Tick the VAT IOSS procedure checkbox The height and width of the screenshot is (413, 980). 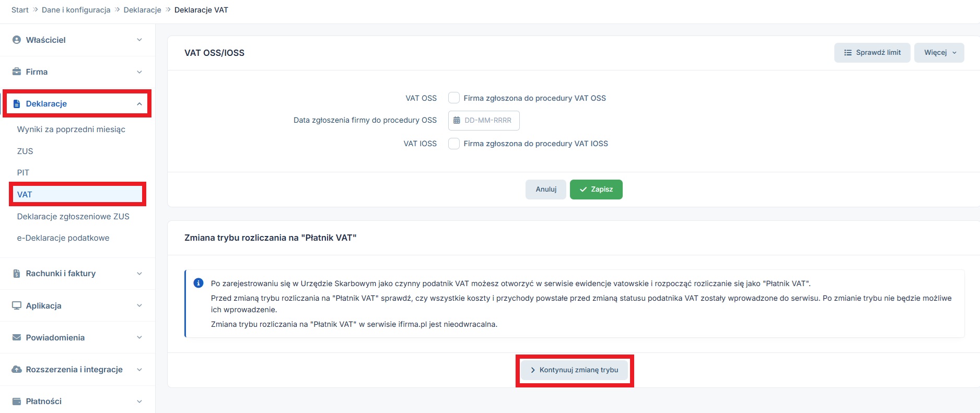[454, 144]
